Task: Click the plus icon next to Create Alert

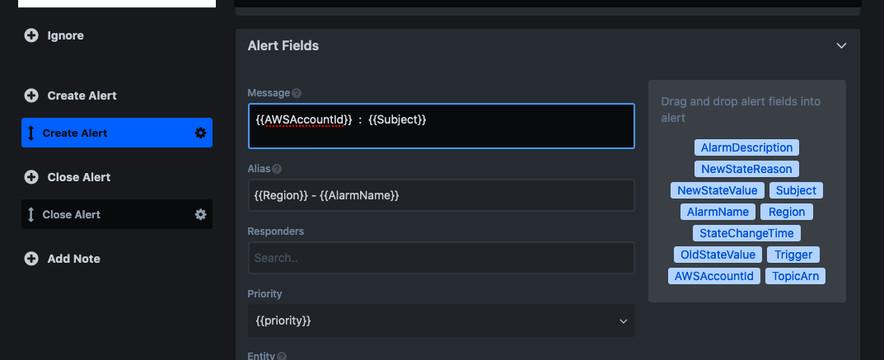Action: pyautogui.click(x=31, y=96)
